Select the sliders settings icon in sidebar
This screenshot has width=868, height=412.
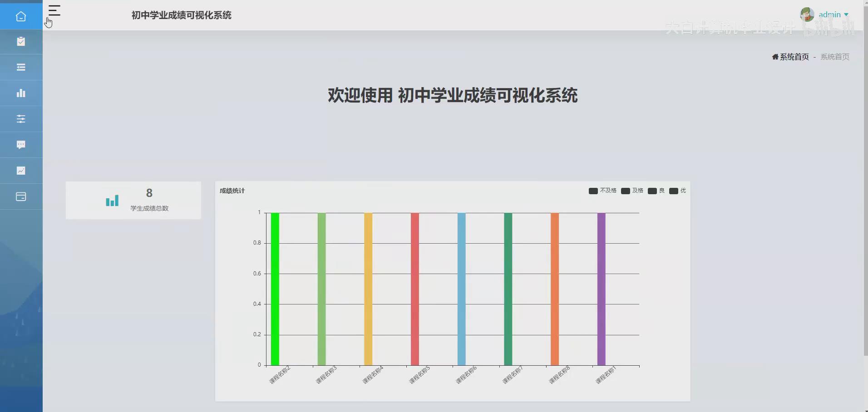21,119
